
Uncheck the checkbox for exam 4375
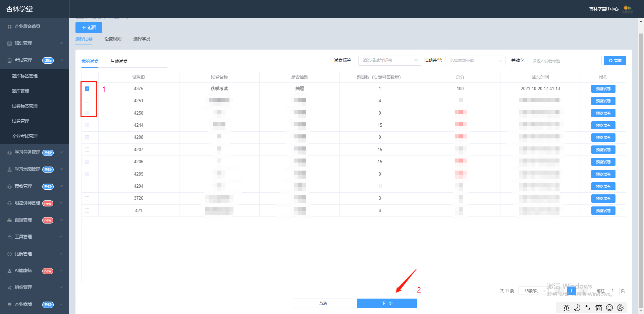(x=87, y=89)
